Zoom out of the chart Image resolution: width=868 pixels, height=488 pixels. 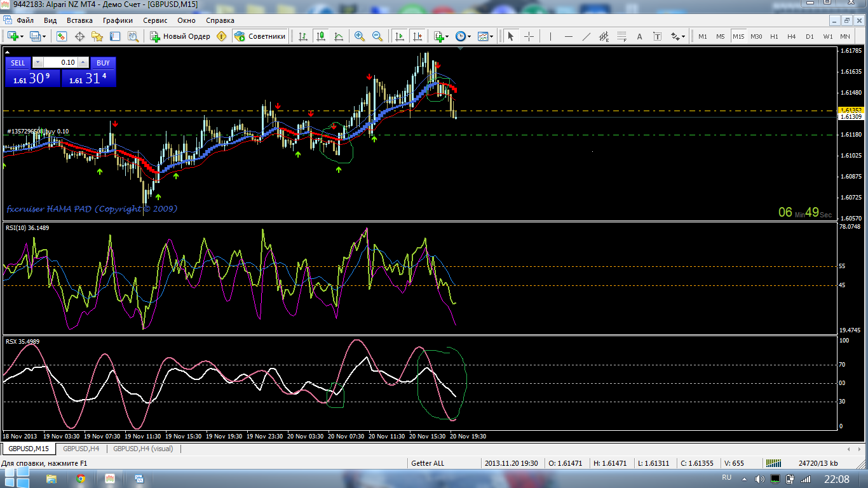(x=377, y=36)
